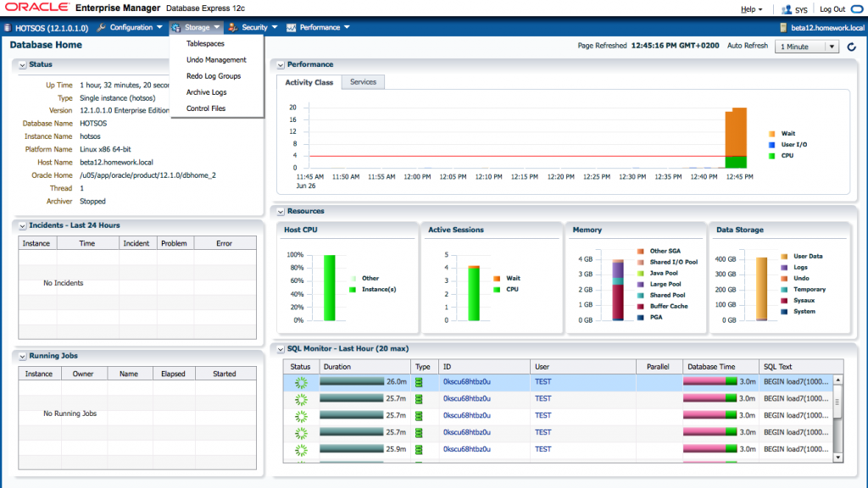Screen dimensions: 868x488
Task: Open the Auto Refresh interval dropdown
Action: pos(808,47)
